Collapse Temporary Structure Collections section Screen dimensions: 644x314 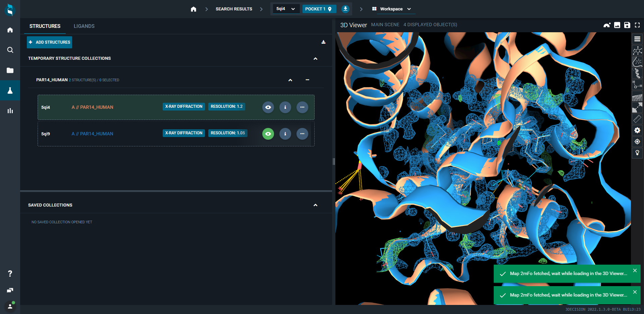click(315, 58)
